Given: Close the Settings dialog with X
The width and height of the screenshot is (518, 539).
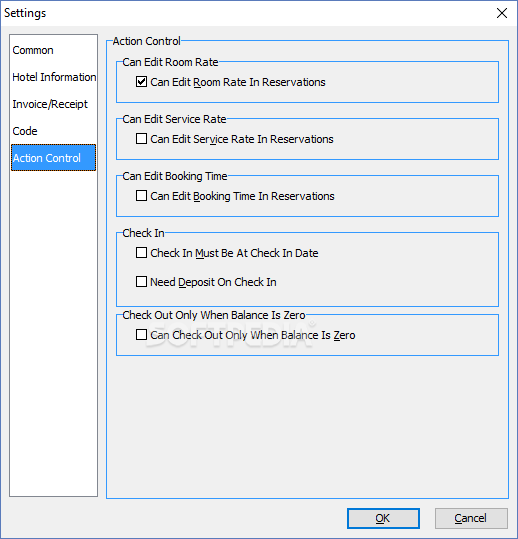Looking at the screenshot, I should pos(502,13).
